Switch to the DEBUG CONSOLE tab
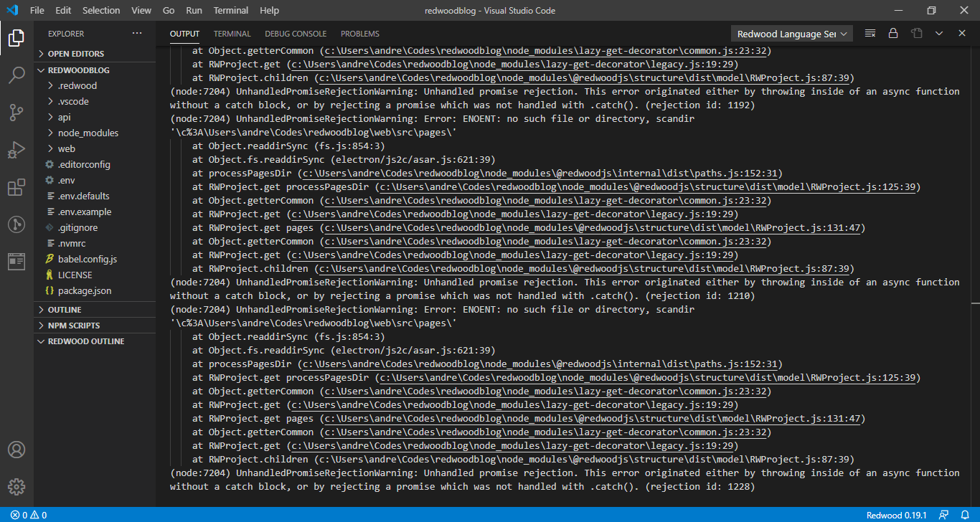 (x=296, y=34)
